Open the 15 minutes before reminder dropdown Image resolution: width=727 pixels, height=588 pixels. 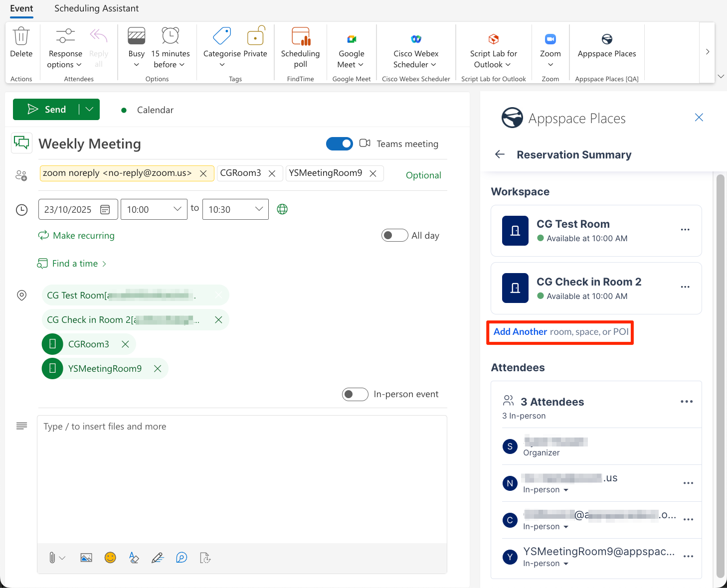(x=170, y=48)
